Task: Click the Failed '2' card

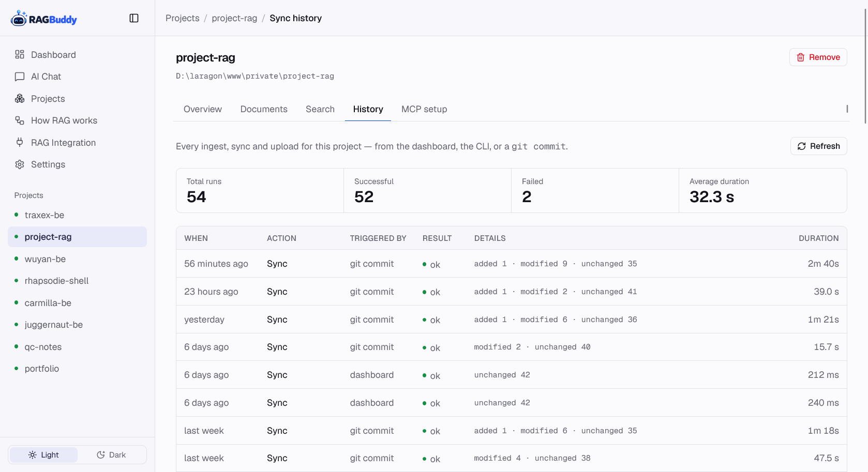Action: [595, 191]
